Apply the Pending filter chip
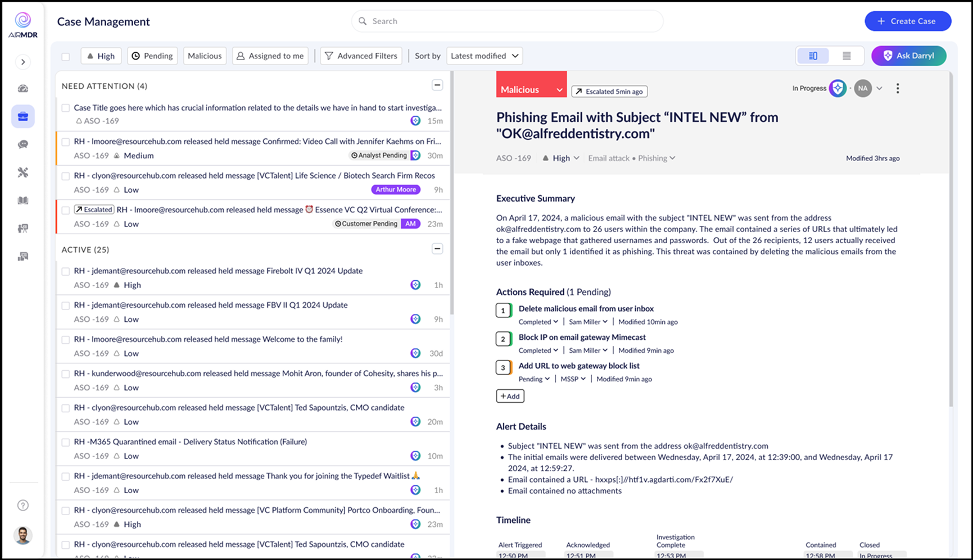 click(x=152, y=56)
